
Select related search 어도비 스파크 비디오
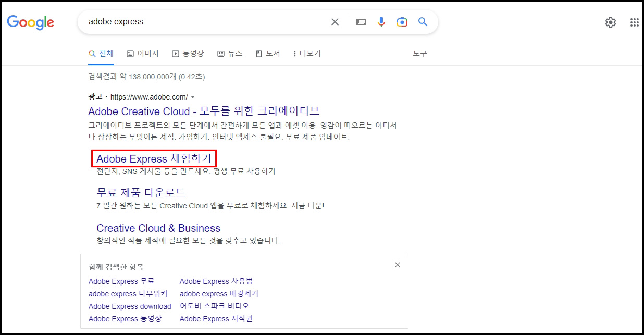(215, 306)
